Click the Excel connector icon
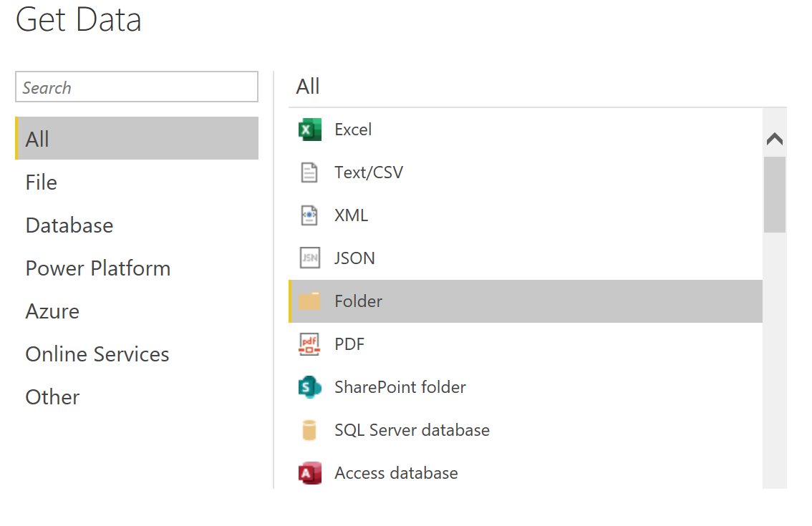Image resolution: width=812 pixels, height=526 pixels. (x=309, y=130)
